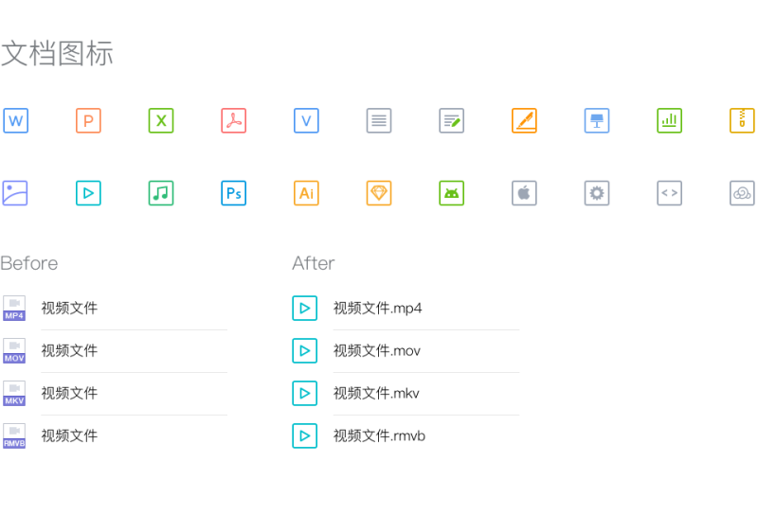This screenshot has width=758, height=532.
Task: Click the old MKV video file thumbnail
Action: tap(14, 394)
